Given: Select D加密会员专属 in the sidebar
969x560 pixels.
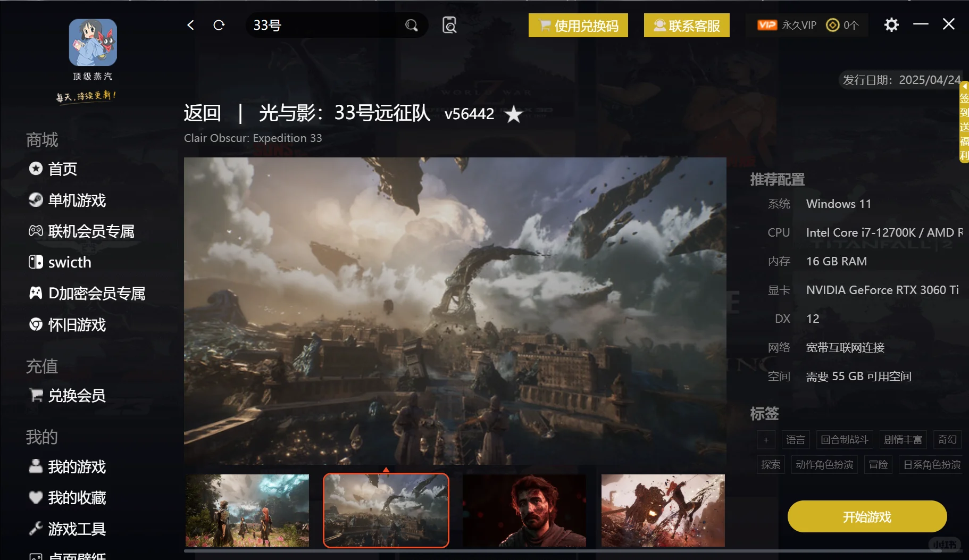Looking at the screenshot, I should click(87, 294).
